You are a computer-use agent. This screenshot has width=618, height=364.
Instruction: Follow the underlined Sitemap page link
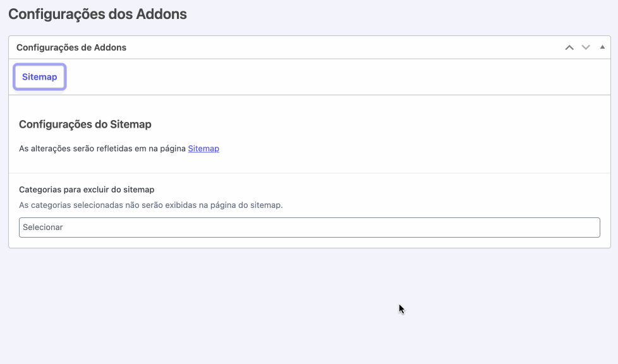click(203, 149)
